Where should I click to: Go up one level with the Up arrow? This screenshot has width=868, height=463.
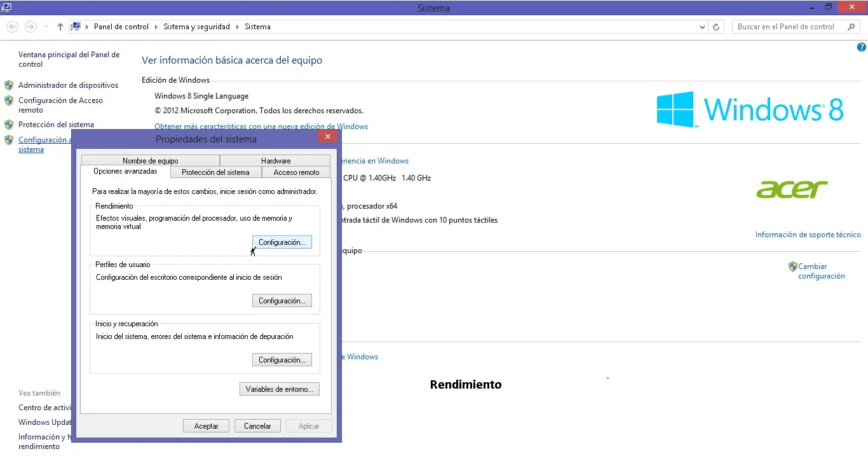(60, 27)
